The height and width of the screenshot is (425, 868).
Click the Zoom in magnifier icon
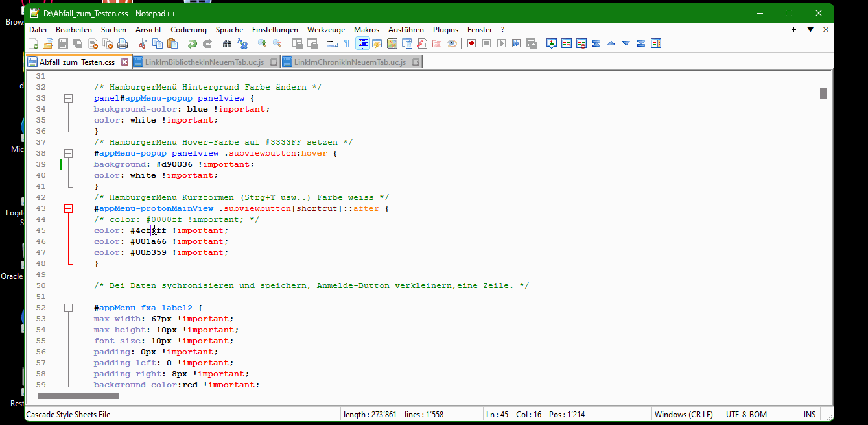pos(263,43)
